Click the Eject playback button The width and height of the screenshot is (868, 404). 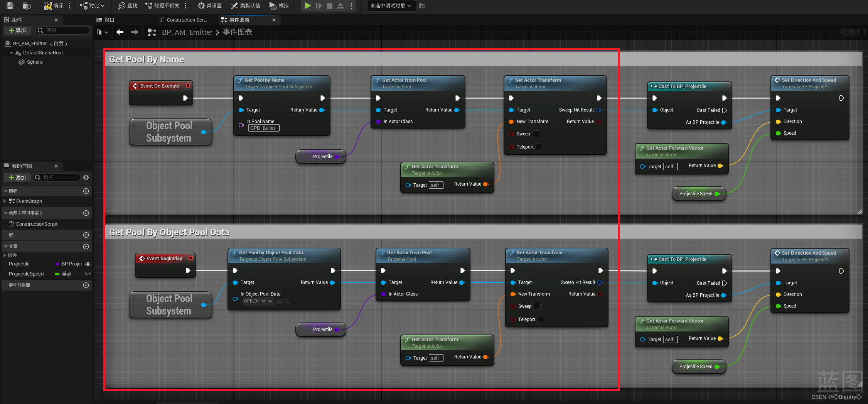pyautogui.click(x=340, y=5)
